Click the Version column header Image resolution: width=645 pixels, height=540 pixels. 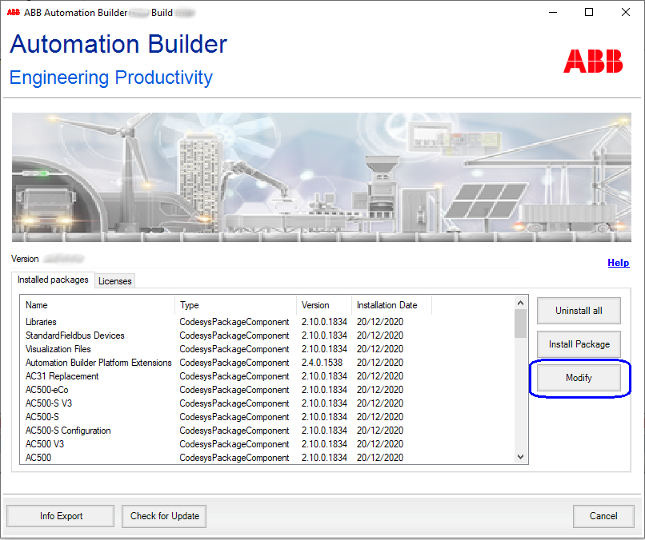tap(316, 305)
